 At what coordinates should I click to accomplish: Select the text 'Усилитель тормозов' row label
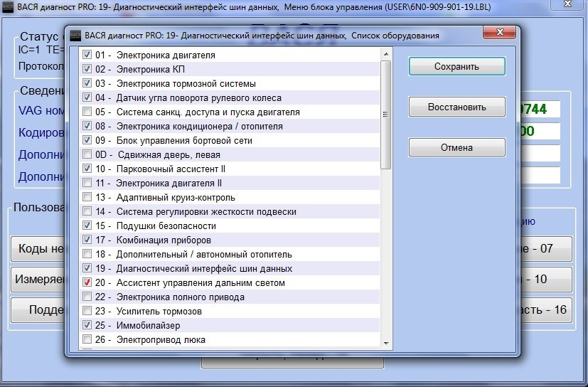(159, 312)
